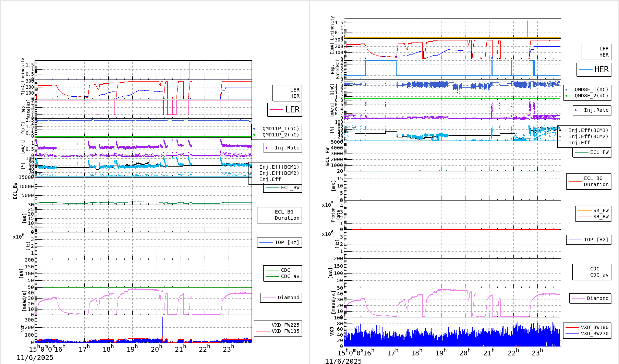Image resolution: width=619 pixels, height=364 pixels.
Task: Select the SR_BW red legend entry
Action: point(594,217)
